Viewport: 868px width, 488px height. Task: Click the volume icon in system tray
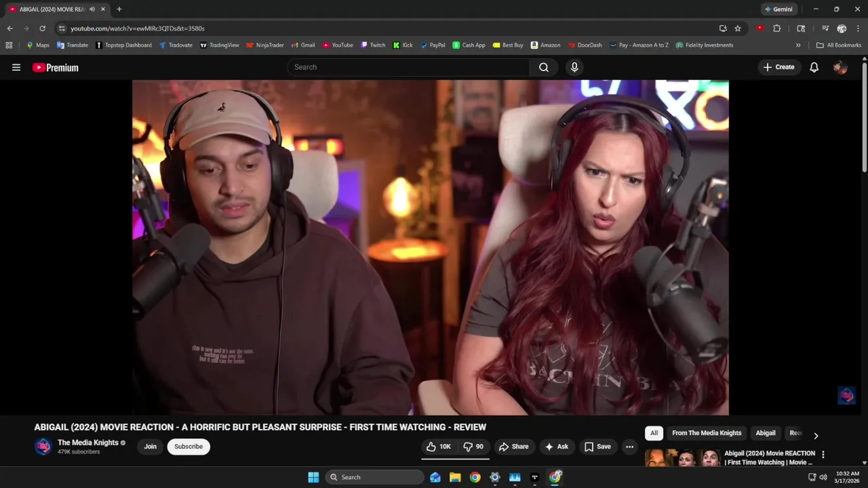coord(823,477)
